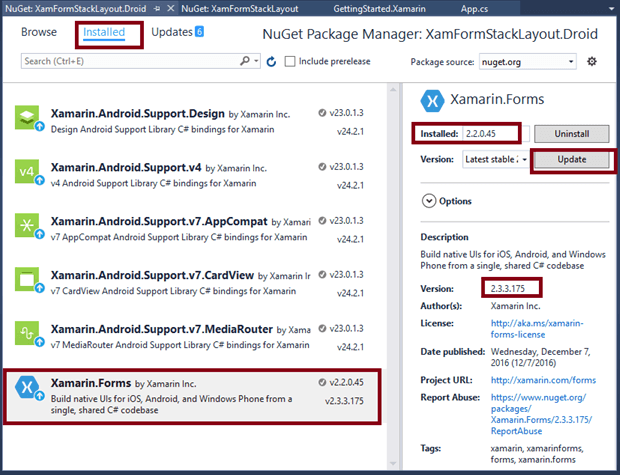Screen dimensions: 620x475
Task: Click v2.3.3.175 in Xamarin.Forms row
Action: (x=344, y=401)
